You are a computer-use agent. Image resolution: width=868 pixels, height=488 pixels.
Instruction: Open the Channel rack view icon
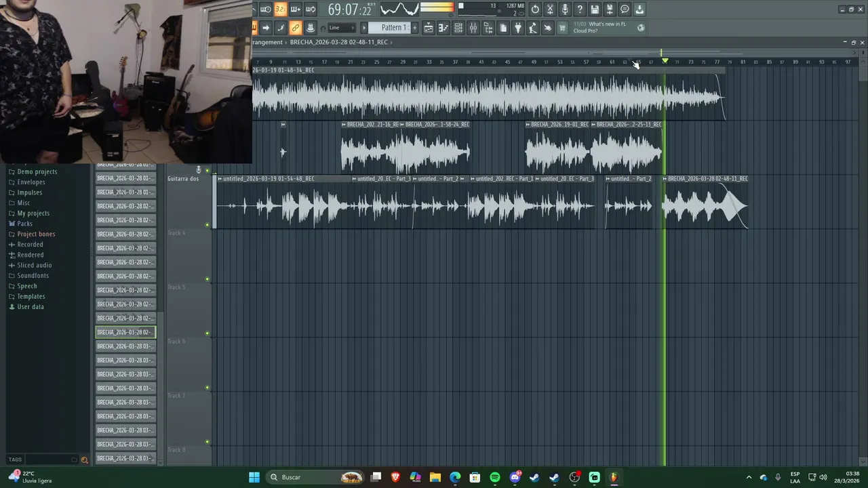(458, 28)
